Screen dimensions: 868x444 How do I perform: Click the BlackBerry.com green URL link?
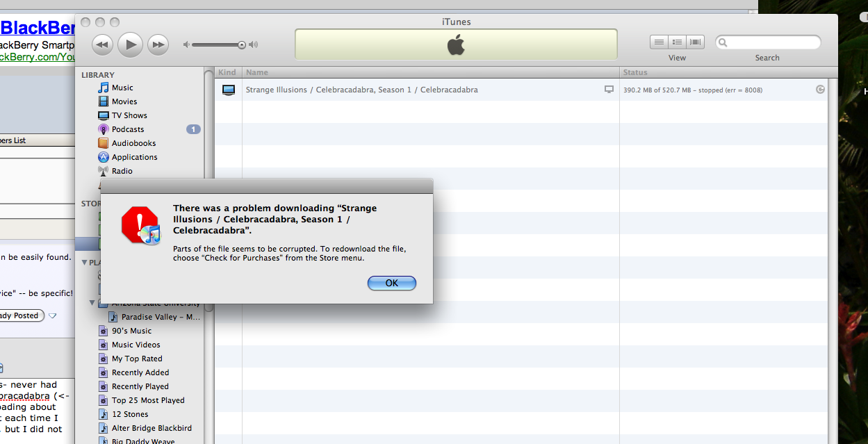coord(38,57)
